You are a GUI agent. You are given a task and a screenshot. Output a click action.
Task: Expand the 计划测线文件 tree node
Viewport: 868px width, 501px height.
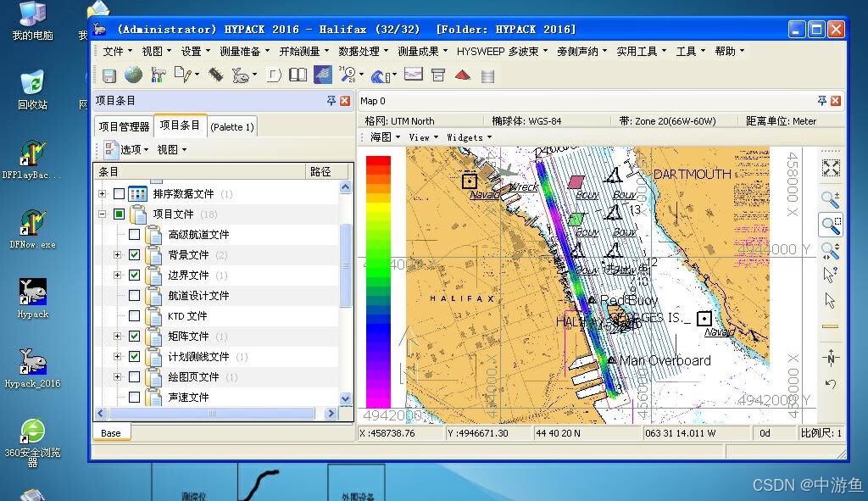click(x=117, y=356)
